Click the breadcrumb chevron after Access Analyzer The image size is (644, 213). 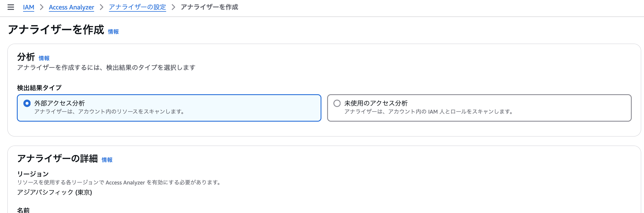click(x=102, y=7)
